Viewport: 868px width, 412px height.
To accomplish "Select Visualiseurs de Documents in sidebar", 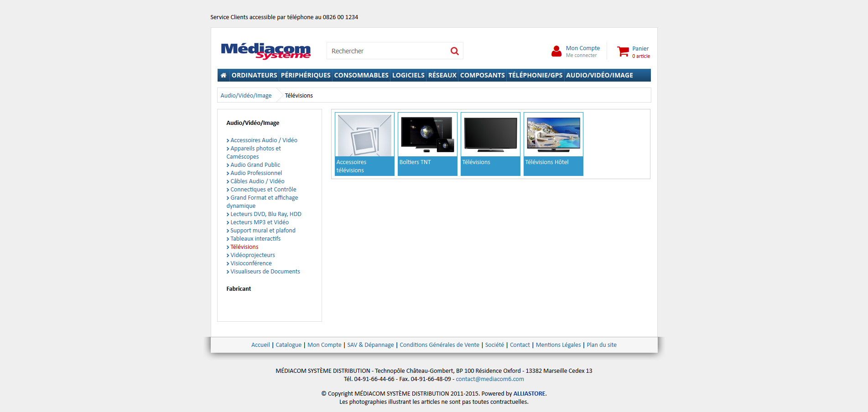I will click(x=265, y=271).
